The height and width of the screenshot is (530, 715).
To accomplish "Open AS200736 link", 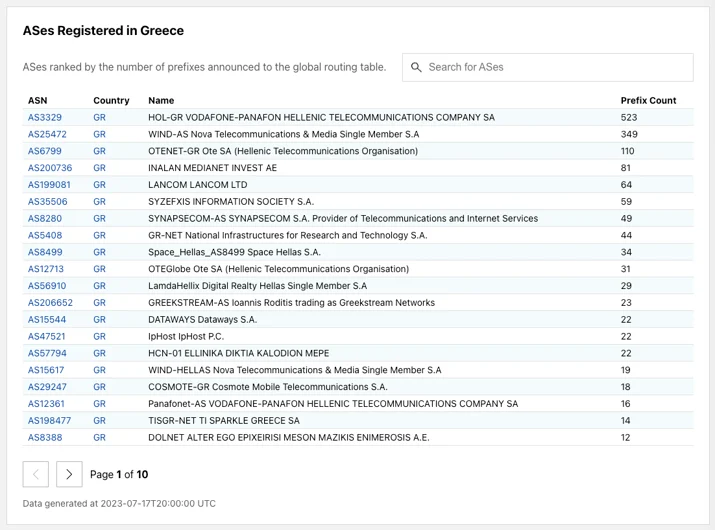I will (50, 168).
